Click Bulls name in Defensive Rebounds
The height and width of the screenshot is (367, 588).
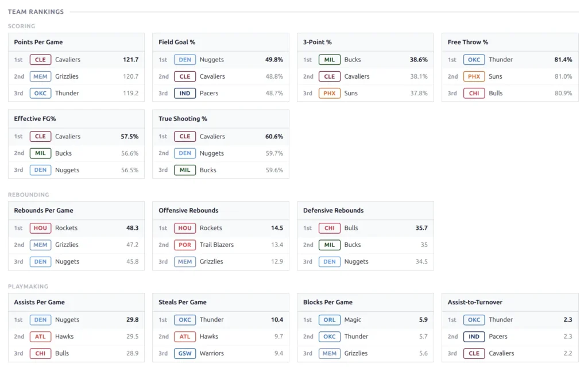[x=351, y=228]
